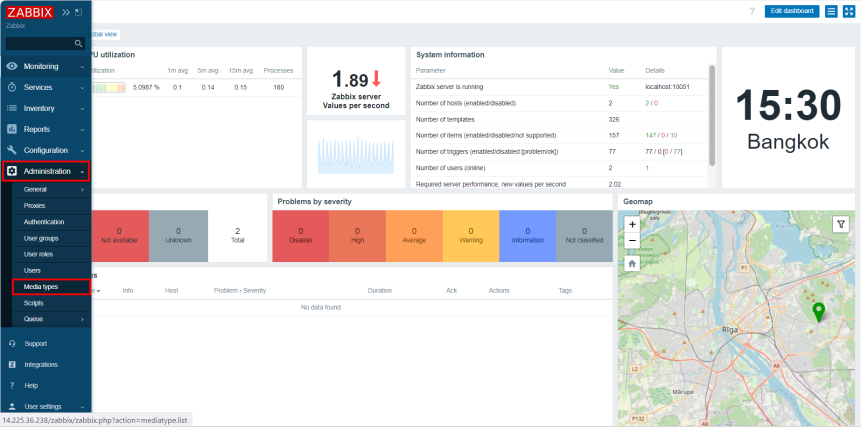Click the help question mark at top right
The image size is (861, 427).
pyautogui.click(x=752, y=11)
